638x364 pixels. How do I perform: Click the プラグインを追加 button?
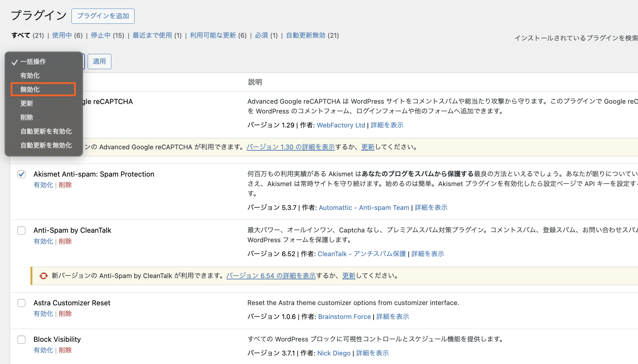103,16
